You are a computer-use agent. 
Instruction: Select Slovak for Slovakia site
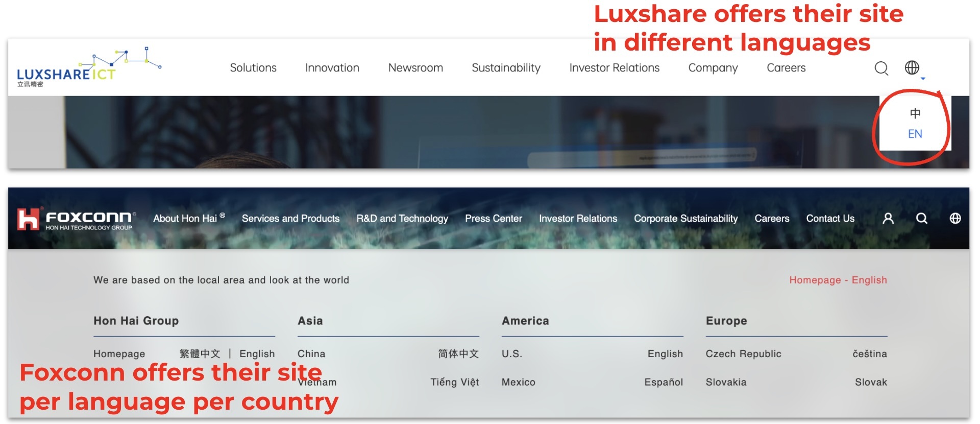click(x=871, y=382)
